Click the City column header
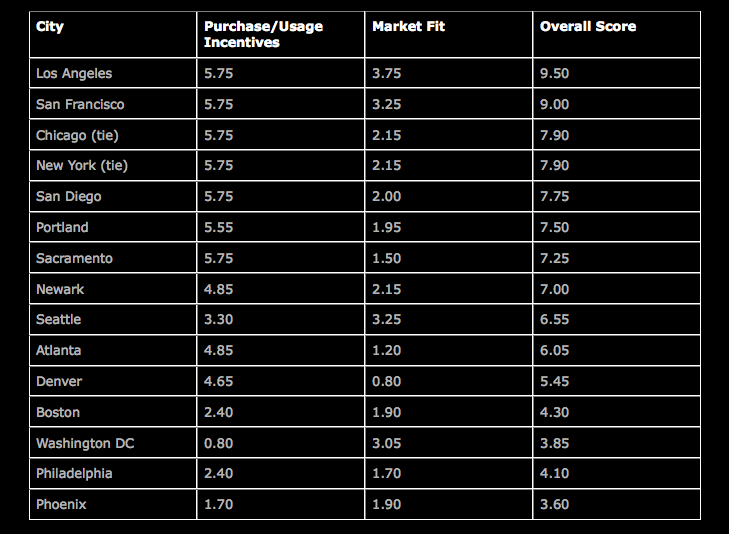The height and width of the screenshot is (534, 729). 50,26
